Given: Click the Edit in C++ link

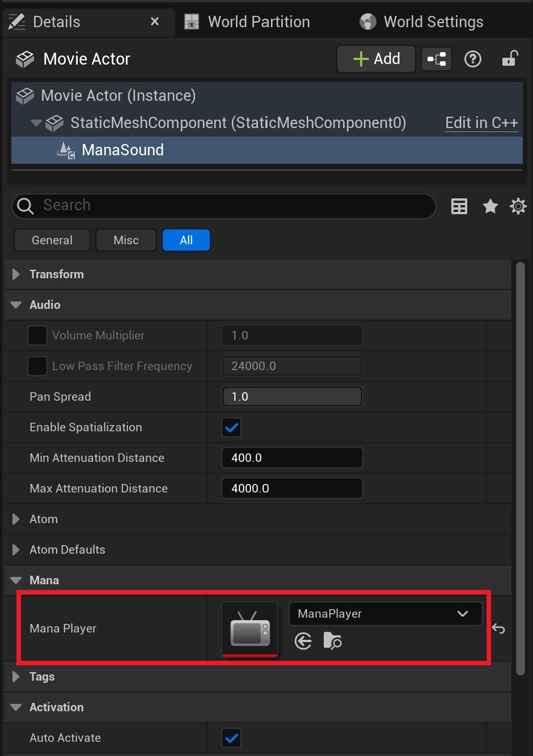Looking at the screenshot, I should pyautogui.click(x=481, y=123).
